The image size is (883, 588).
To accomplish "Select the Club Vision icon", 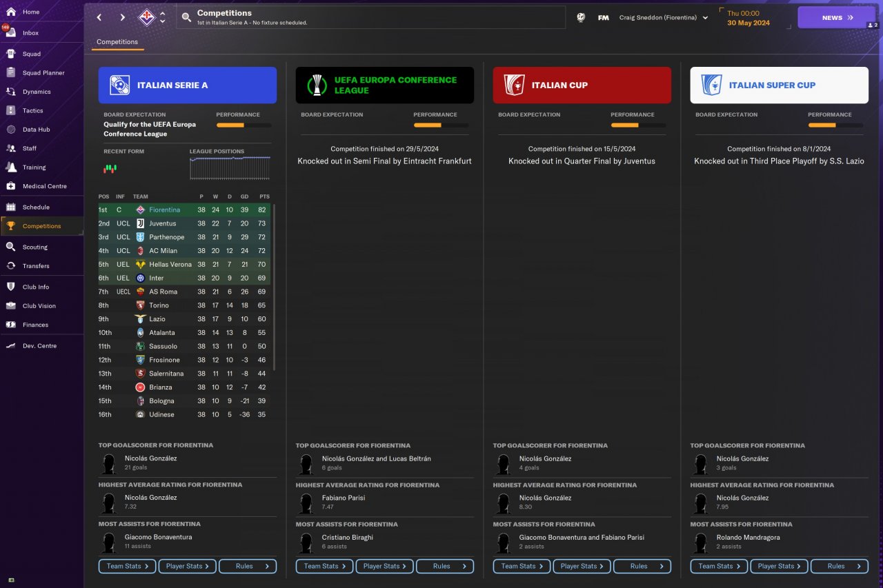I will pos(10,305).
